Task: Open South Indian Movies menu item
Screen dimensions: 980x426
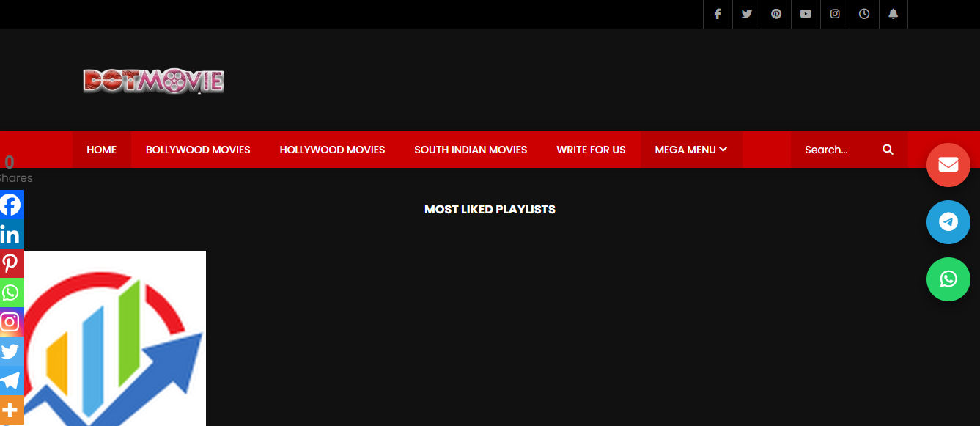Action: coord(471,150)
